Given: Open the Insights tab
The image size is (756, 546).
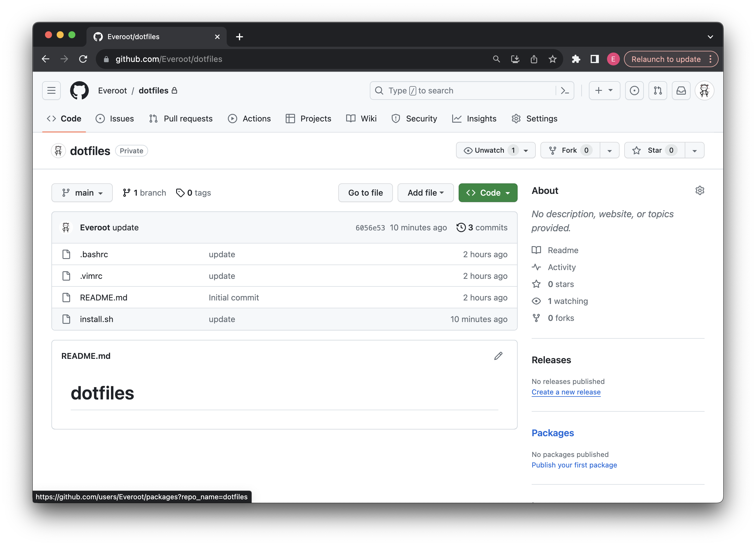Looking at the screenshot, I should tap(474, 119).
